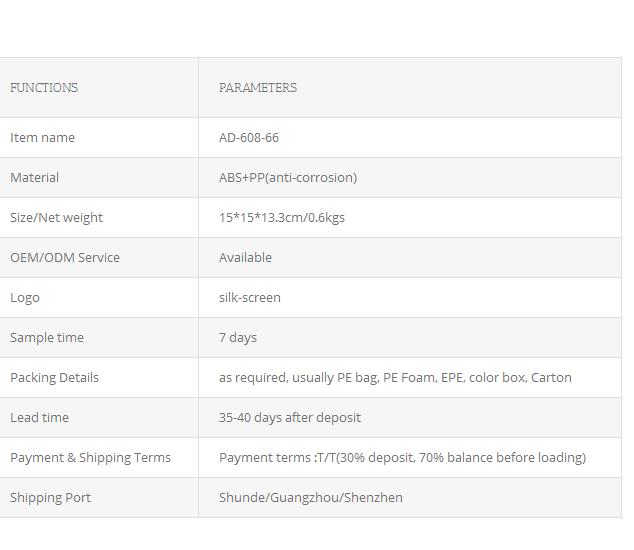Click the ABS+PP(anti-corrosion) text
634x550 pixels.
pos(288,178)
